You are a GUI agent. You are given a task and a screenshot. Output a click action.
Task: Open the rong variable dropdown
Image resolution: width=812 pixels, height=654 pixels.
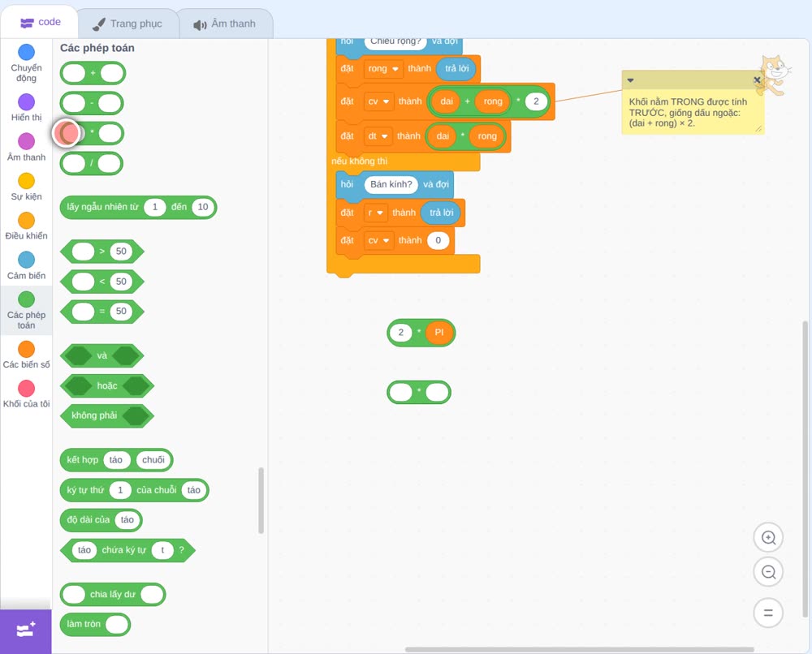(384, 69)
